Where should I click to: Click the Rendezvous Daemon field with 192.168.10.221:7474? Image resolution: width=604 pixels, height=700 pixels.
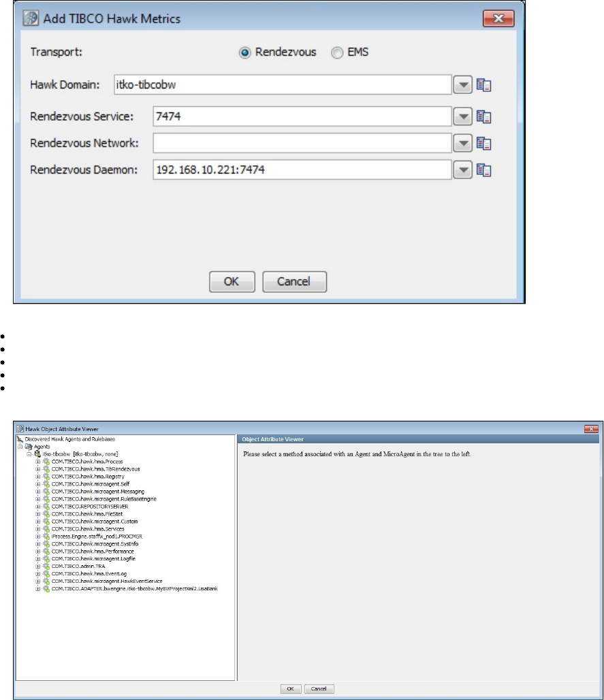[x=302, y=170]
